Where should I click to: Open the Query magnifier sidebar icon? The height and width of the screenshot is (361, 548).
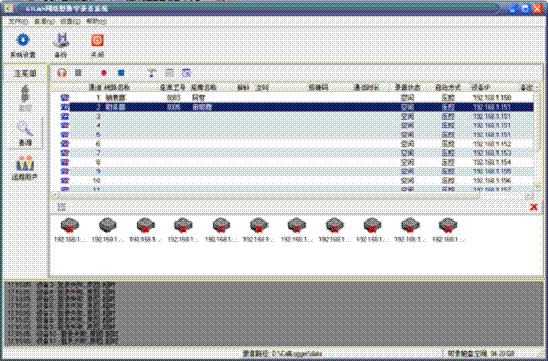25,133
